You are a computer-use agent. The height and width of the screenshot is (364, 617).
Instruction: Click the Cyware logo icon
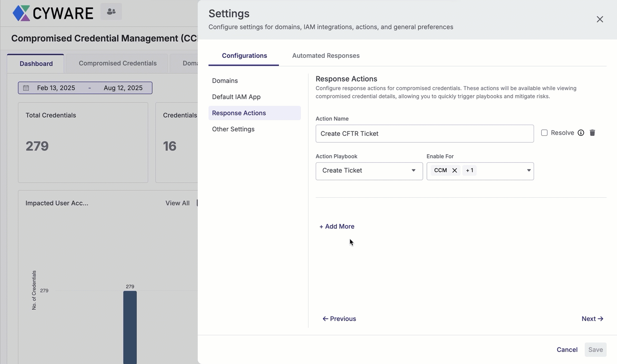21,13
